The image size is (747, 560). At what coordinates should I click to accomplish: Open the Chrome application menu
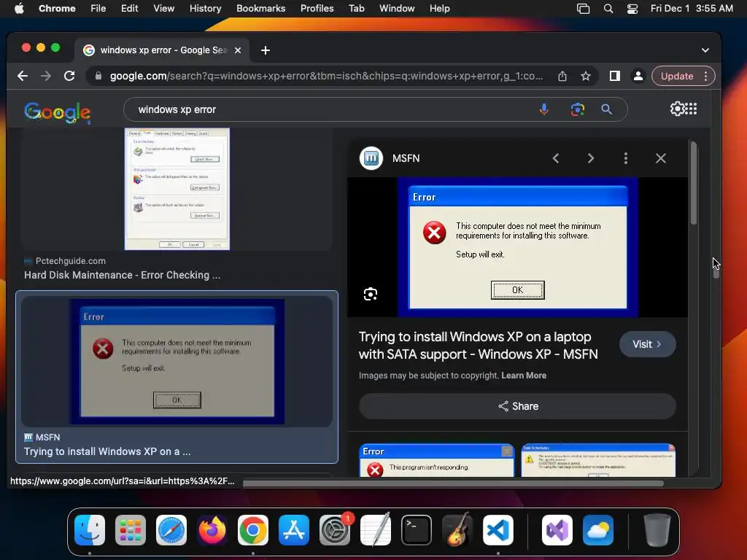(57, 9)
